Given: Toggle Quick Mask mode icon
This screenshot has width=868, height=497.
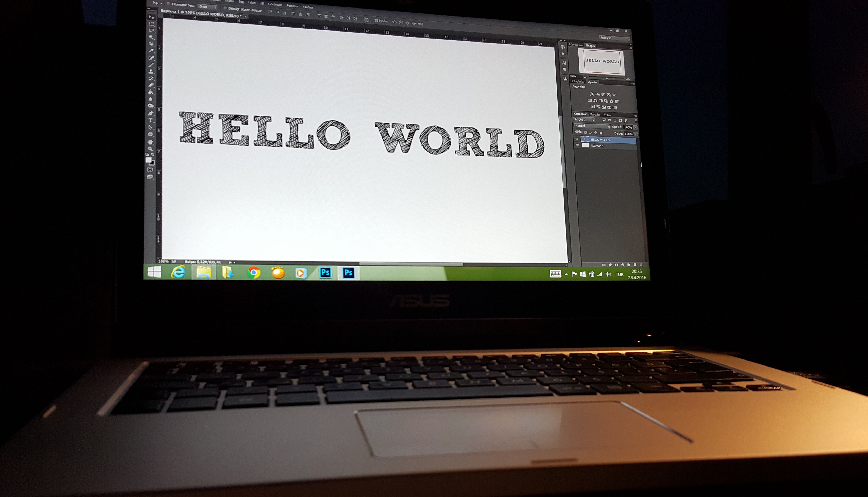Looking at the screenshot, I should pyautogui.click(x=150, y=170).
